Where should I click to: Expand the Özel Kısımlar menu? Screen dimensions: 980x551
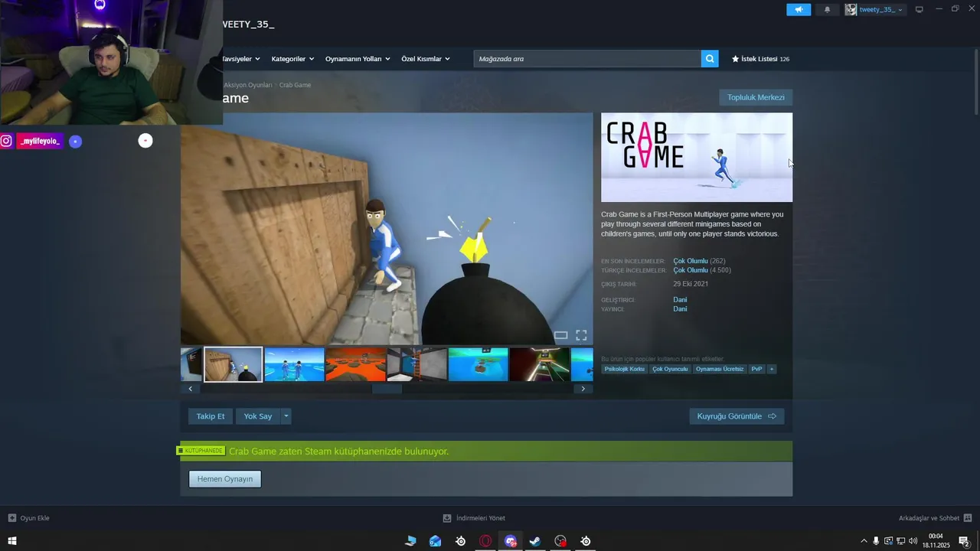(426, 59)
